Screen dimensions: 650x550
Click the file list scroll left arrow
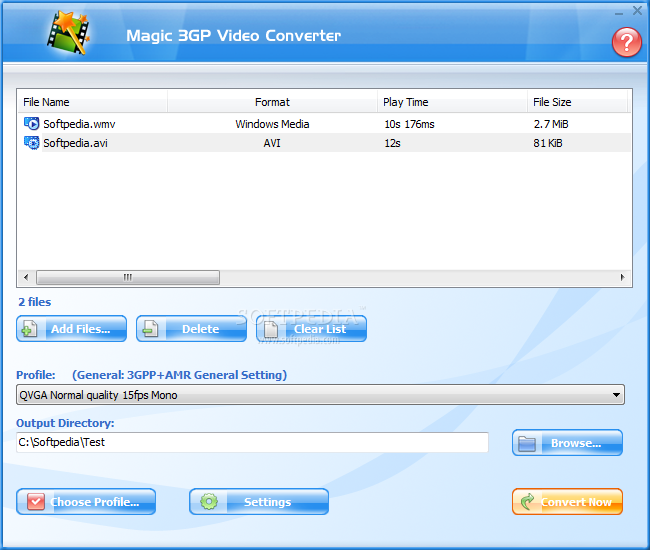(x=26, y=277)
